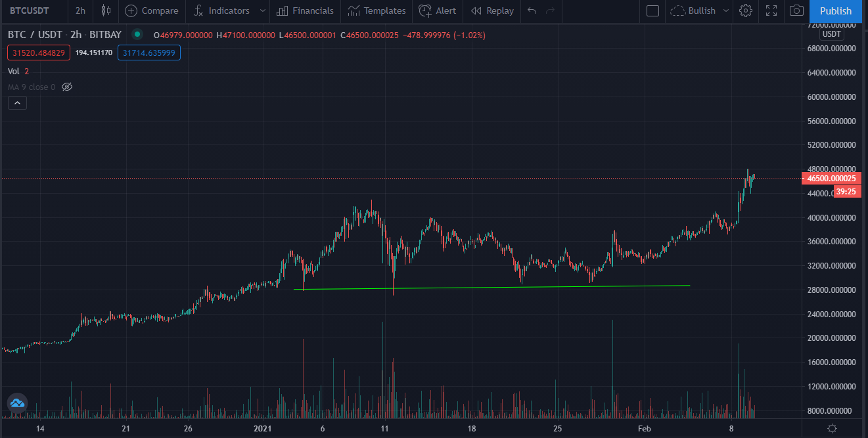Select the Vol indicator legend
The height and width of the screenshot is (438, 868).
click(x=13, y=71)
